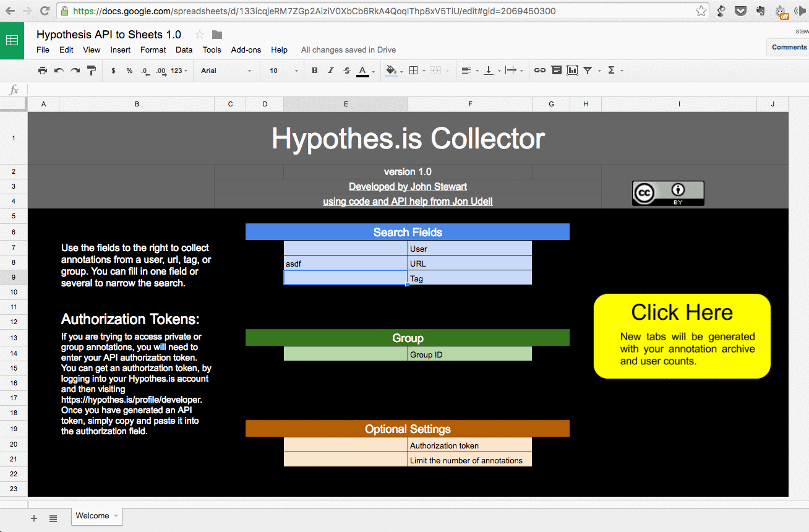Open the Arial font dropdown
The width and height of the screenshot is (809, 532).
click(226, 71)
